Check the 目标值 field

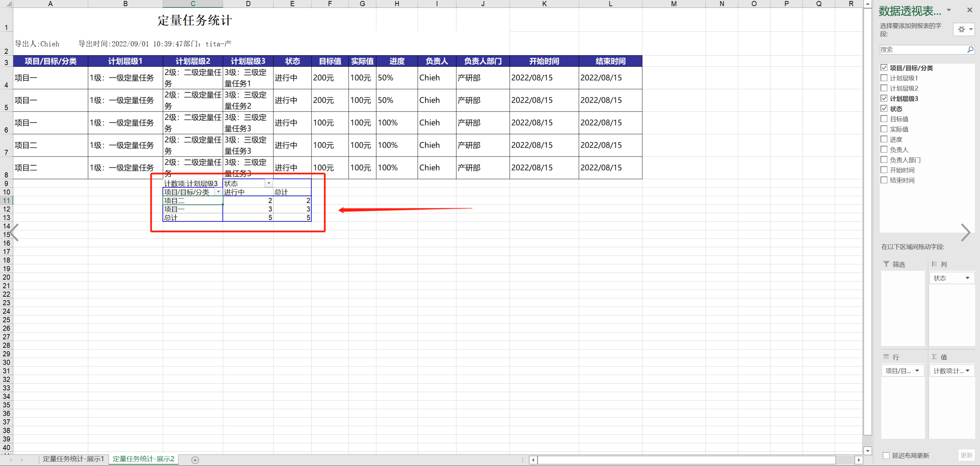click(884, 119)
